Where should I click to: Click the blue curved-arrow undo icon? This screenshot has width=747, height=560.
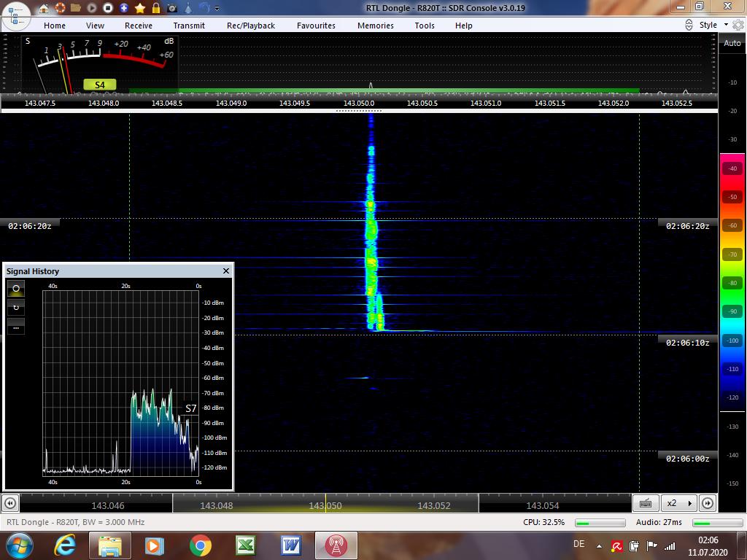pos(204,7)
